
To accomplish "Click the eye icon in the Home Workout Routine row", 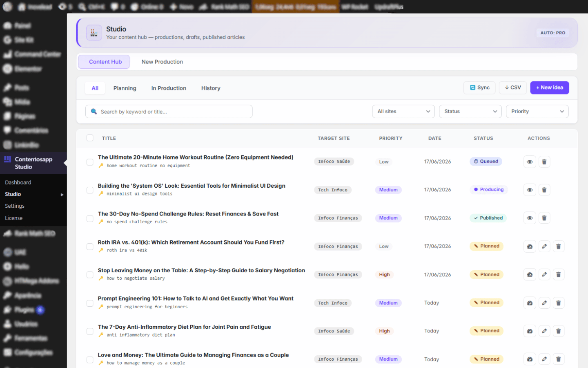I will click(x=530, y=162).
